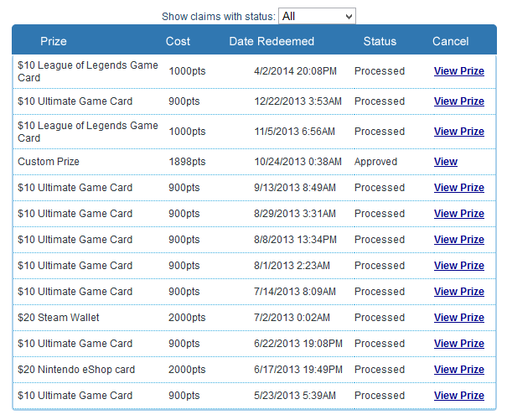This screenshot has width=507, height=420.
Task: View Prize for the 8/8/2013 Ultimate Game Card
Action: [459, 240]
